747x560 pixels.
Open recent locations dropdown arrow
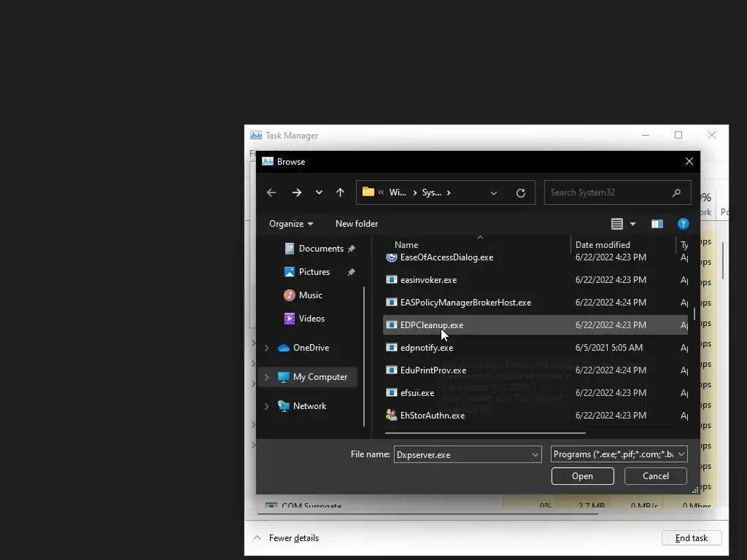pyautogui.click(x=319, y=192)
